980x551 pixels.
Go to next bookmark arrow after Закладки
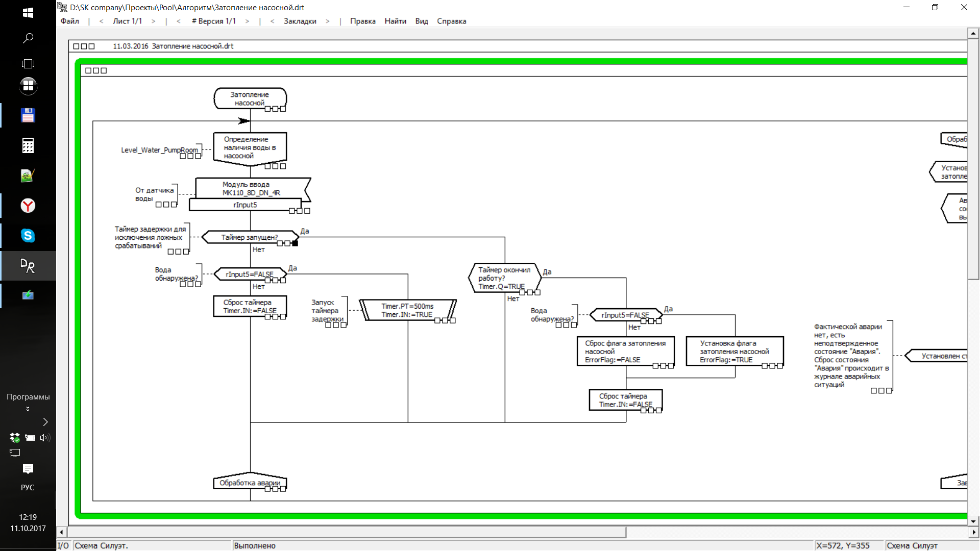tap(327, 21)
